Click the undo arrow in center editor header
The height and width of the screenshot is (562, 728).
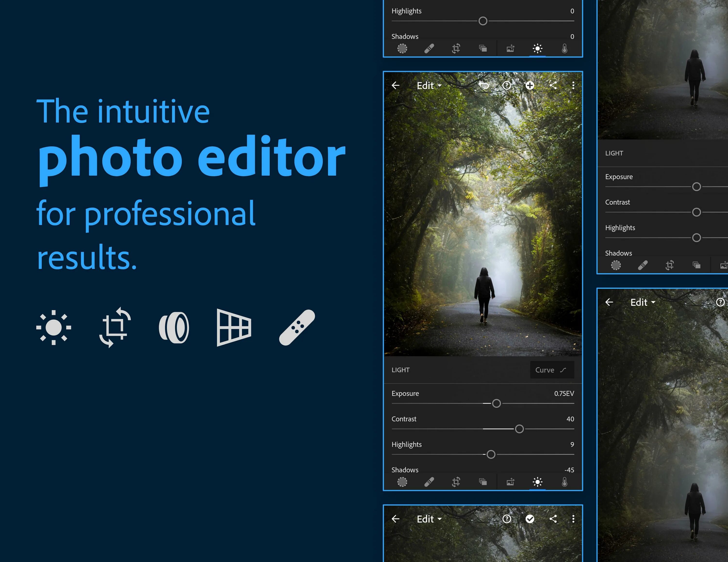[x=484, y=86]
